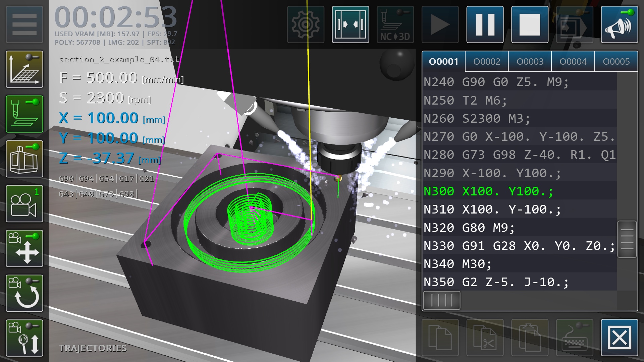Select the camera pan mode
644x362 pixels.
click(x=24, y=248)
